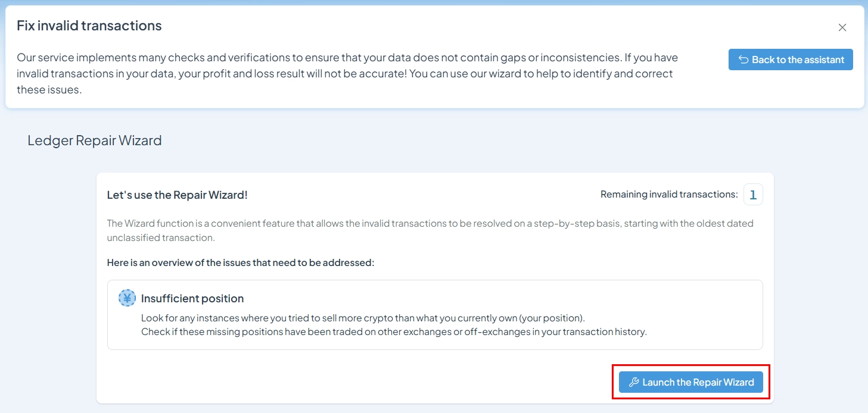Click the Remaining invalid transactions label
The height and width of the screenshot is (413, 868).
point(669,195)
